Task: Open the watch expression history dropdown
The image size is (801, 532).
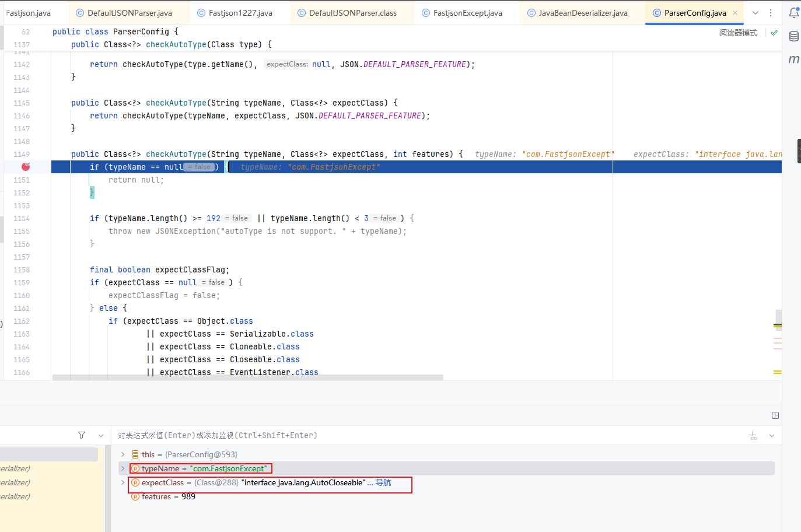Action: (x=772, y=436)
